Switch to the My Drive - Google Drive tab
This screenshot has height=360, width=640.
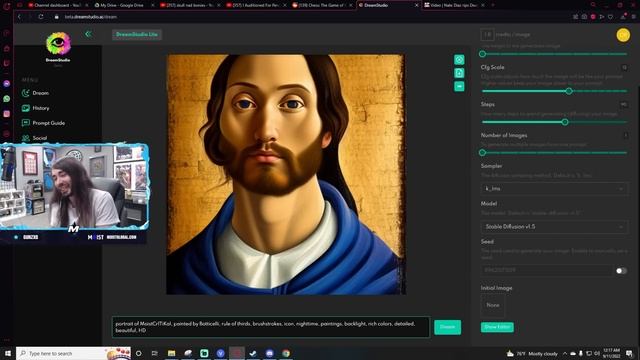[122, 5]
